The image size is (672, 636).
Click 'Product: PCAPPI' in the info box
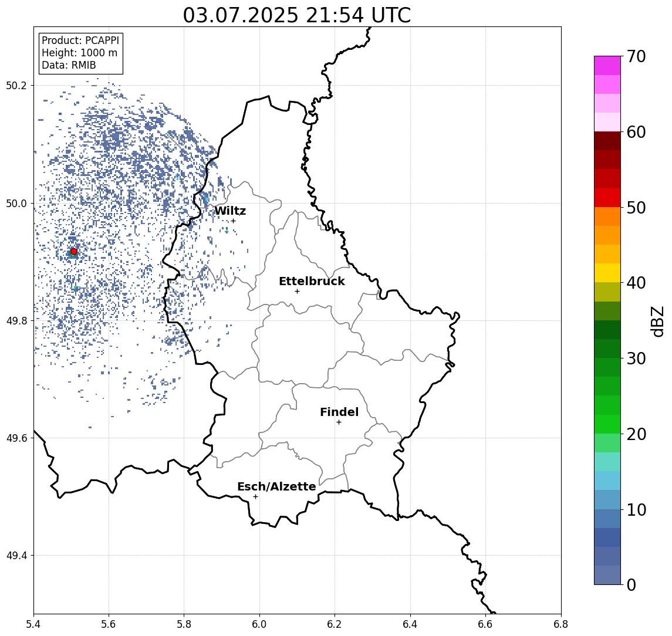click(80, 40)
